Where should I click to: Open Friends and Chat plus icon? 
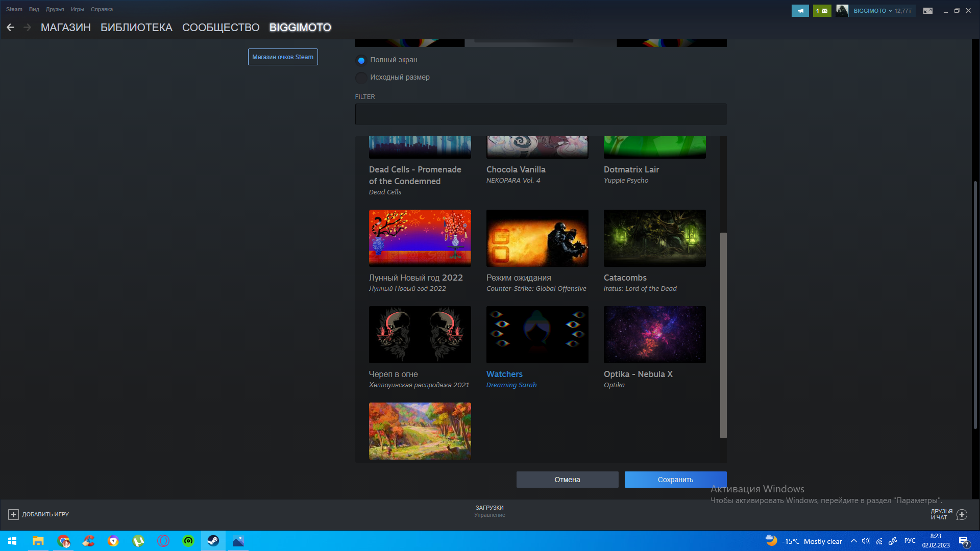[x=962, y=514]
